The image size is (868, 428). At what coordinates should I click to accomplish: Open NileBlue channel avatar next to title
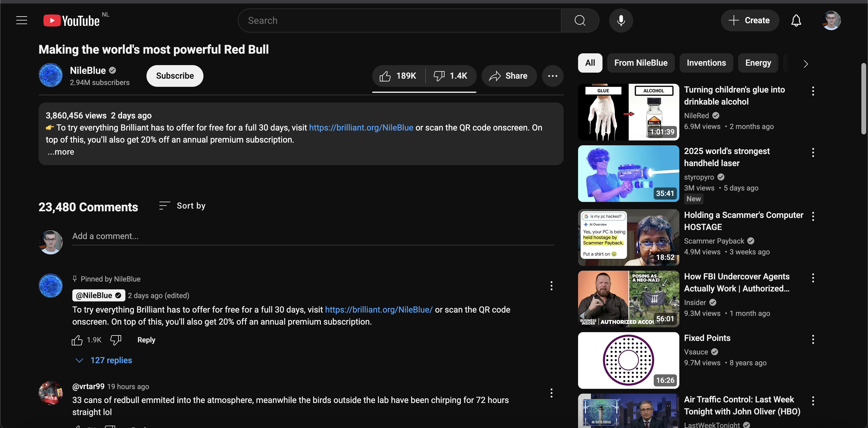(x=51, y=75)
